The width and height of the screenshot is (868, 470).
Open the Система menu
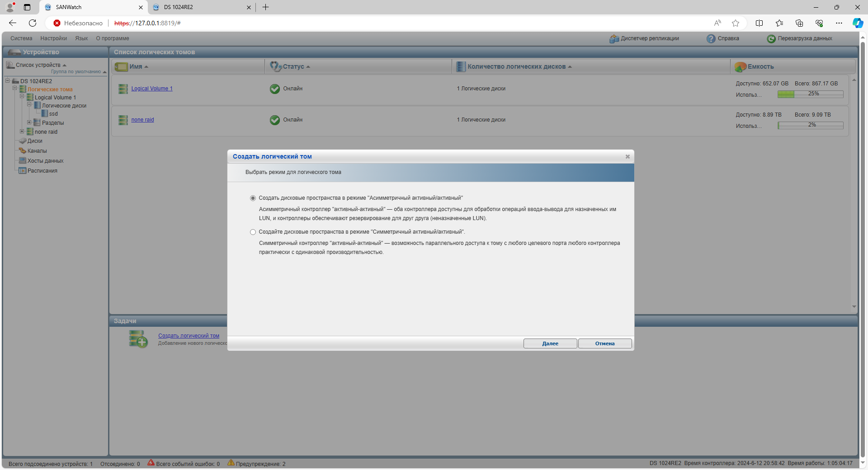tap(21, 38)
